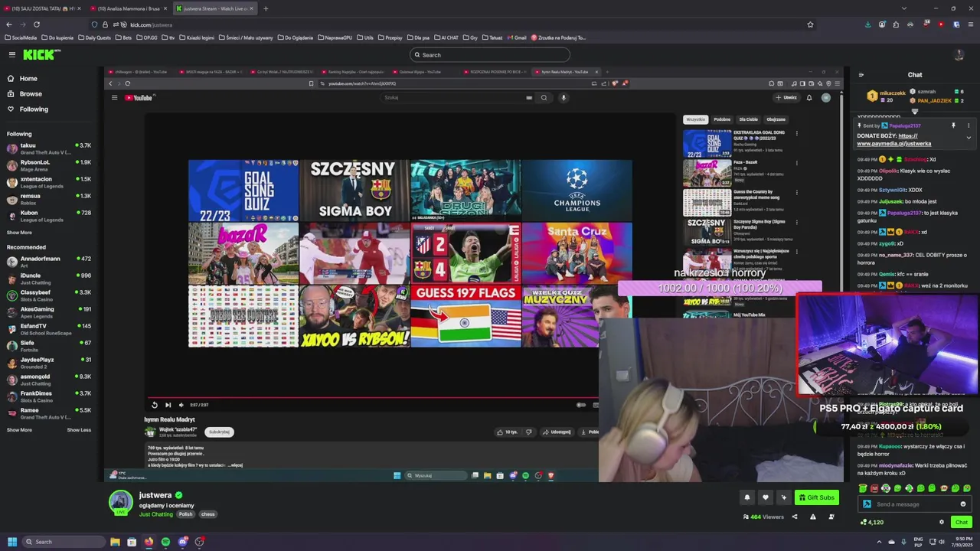Image resolution: width=980 pixels, height=551 pixels.
Task: Show hidden tray icons chevron
Action: coord(878,542)
